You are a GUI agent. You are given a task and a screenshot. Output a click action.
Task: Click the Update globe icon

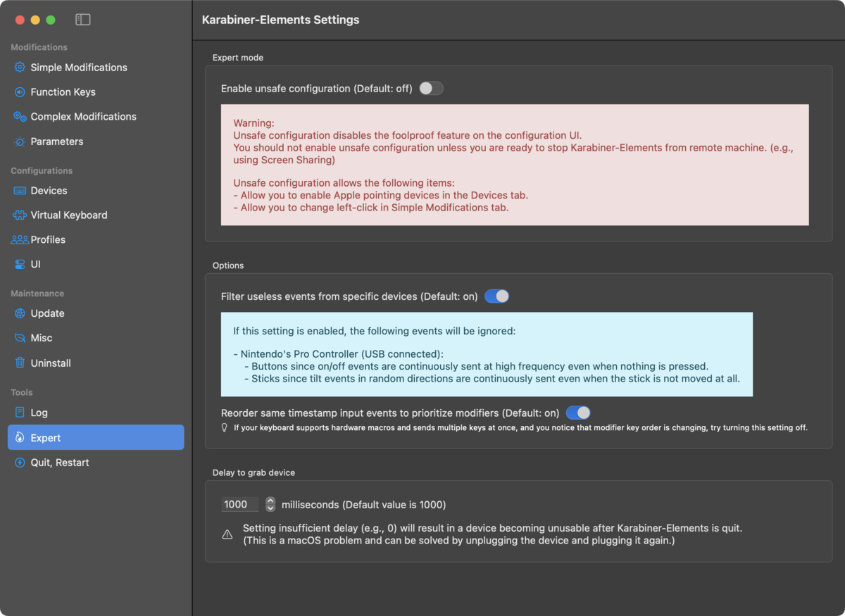[20, 313]
